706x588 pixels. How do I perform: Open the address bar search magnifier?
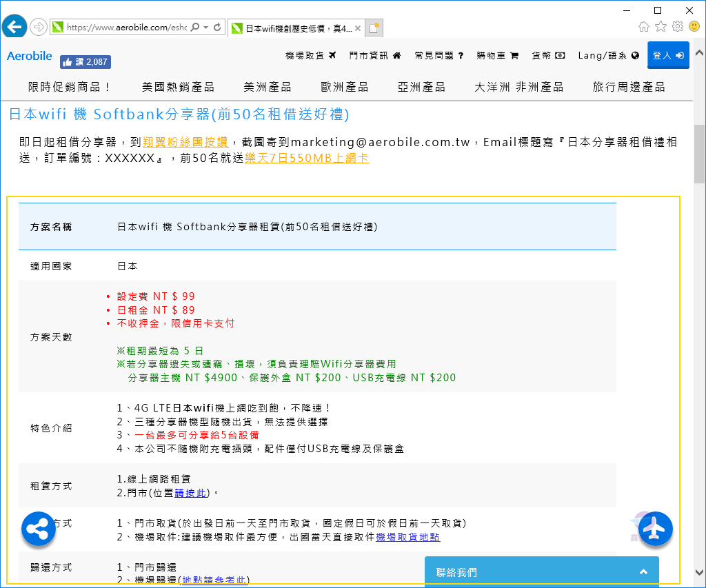point(195,28)
